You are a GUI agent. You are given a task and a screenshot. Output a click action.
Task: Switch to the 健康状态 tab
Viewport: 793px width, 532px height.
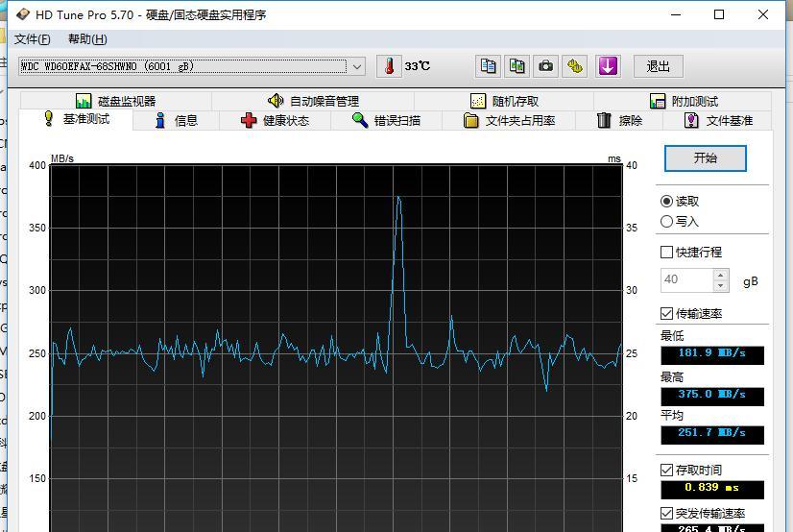(276, 120)
